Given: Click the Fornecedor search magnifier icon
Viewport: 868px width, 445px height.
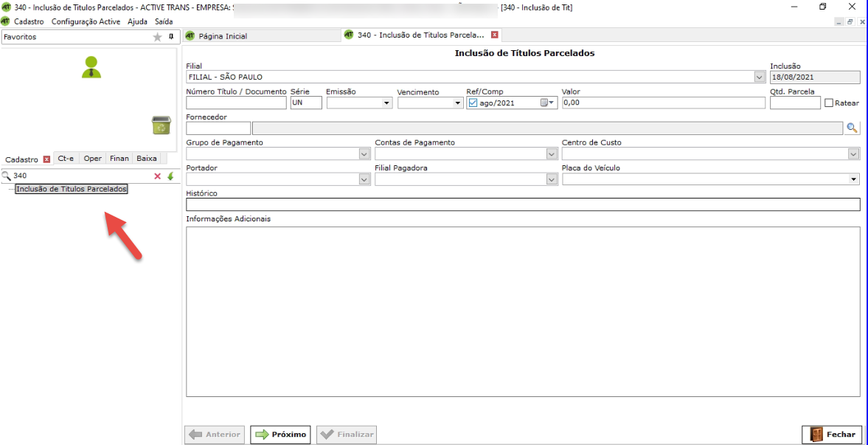Looking at the screenshot, I should [853, 128].
